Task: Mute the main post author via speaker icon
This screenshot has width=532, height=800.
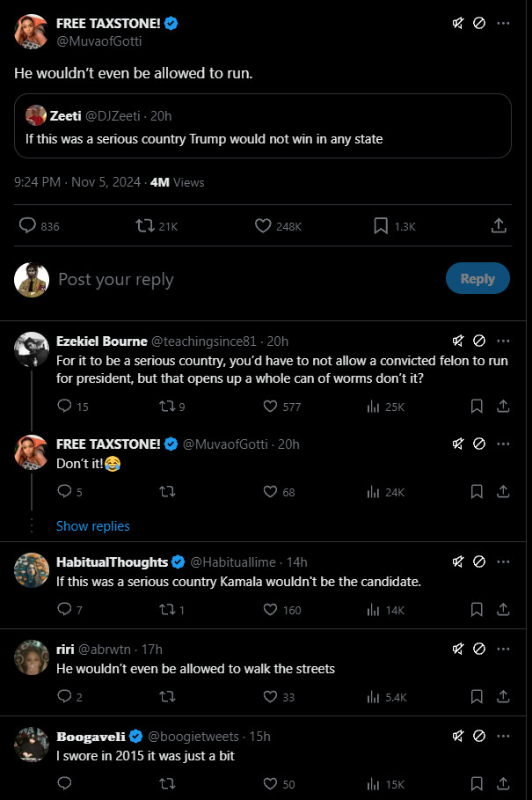Action: 457,24
